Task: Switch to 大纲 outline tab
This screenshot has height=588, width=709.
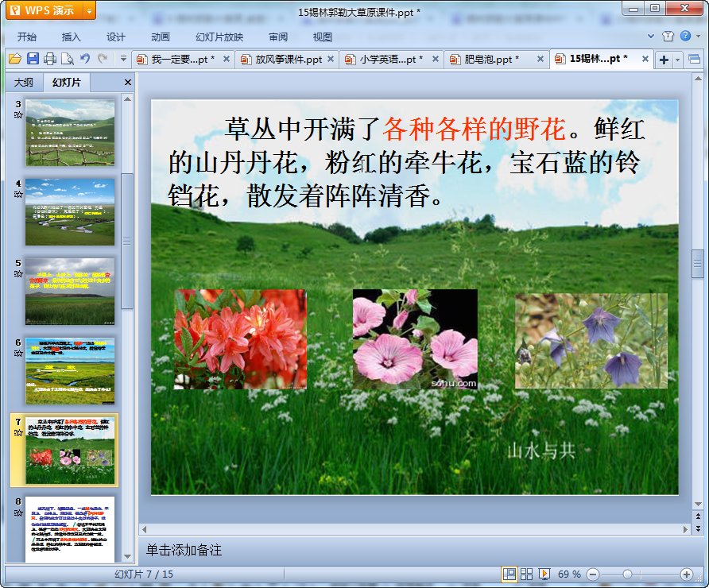Action: pyautogui.click(x=24, y=83)
